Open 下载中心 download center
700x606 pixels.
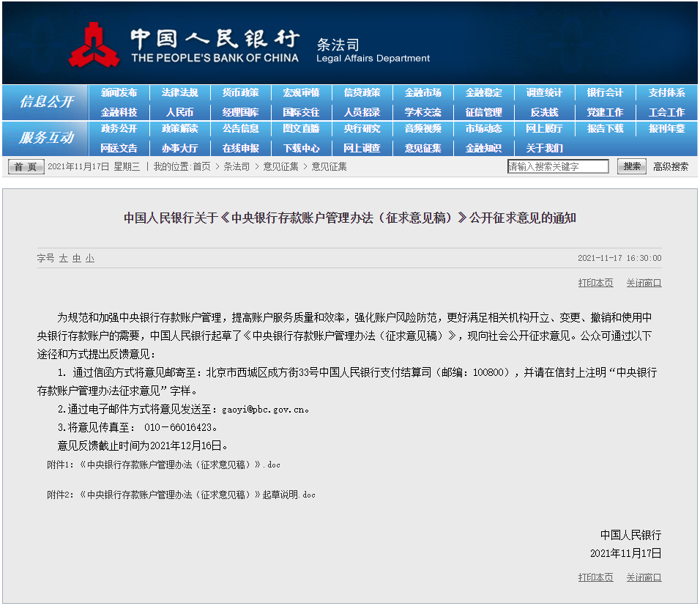301,148
